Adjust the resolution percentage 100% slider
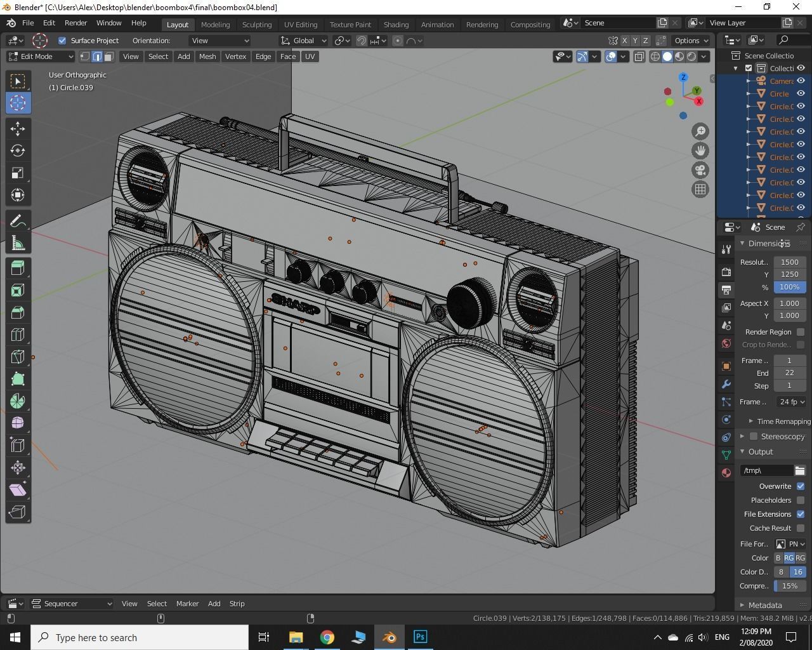 [x=789, y=287]
